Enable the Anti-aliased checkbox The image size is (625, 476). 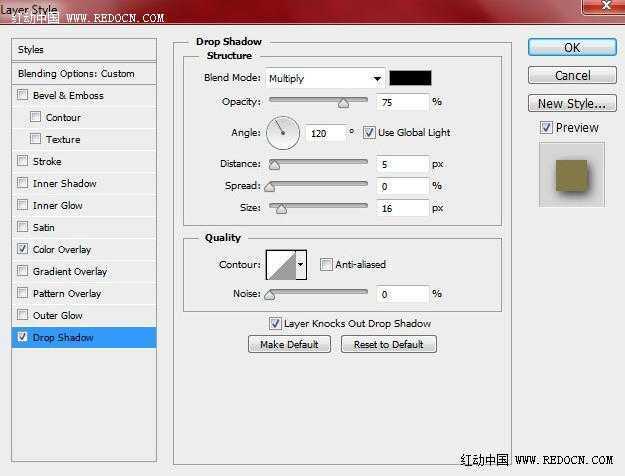coord(326,264)
